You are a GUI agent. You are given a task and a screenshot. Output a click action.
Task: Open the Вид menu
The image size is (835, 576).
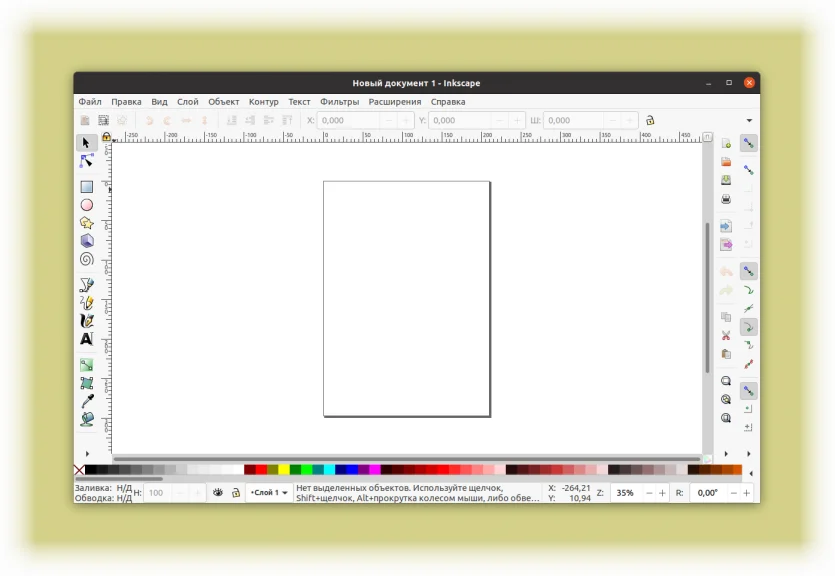point(159,102)
